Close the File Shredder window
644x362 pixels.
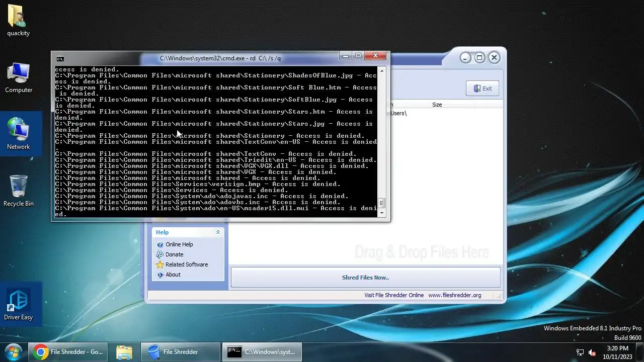click(x=494, y=58)
